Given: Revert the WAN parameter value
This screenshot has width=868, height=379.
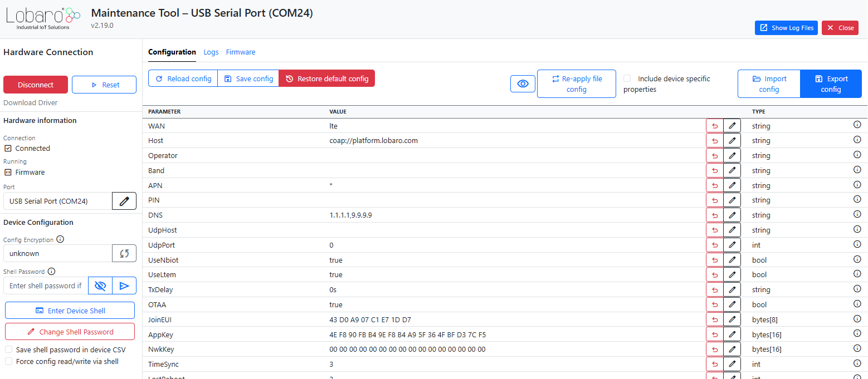Looking at the screenshot, I should tap(715, 126).
